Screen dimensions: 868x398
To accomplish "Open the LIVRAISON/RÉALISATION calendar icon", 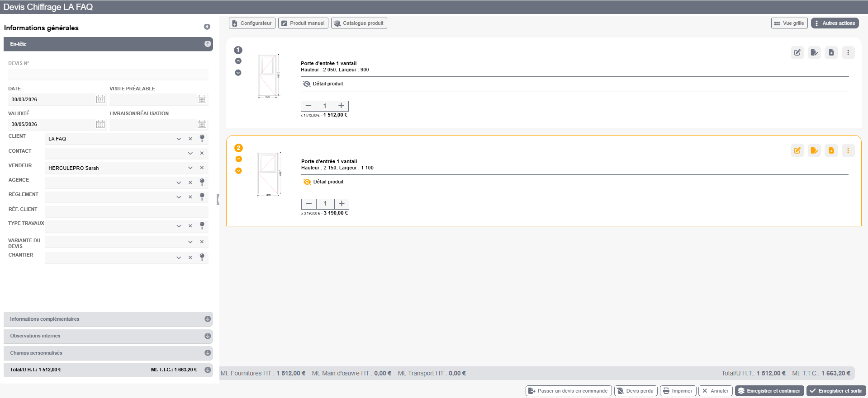I will [x=202, y=124].
